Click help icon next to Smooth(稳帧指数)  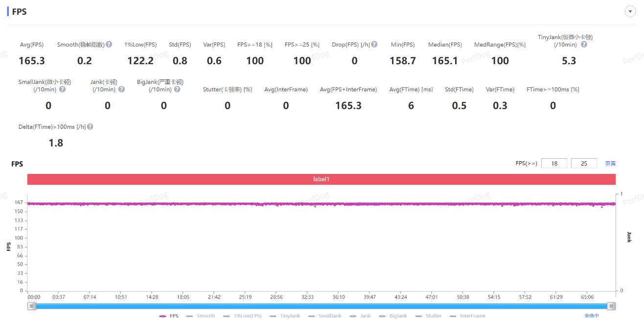(109, 44)
